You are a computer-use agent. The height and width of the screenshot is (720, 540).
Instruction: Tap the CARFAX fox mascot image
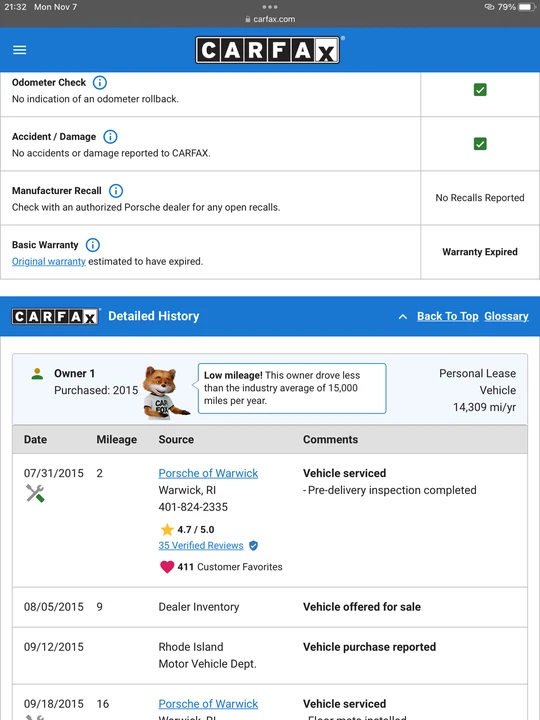tap(164, 393)
